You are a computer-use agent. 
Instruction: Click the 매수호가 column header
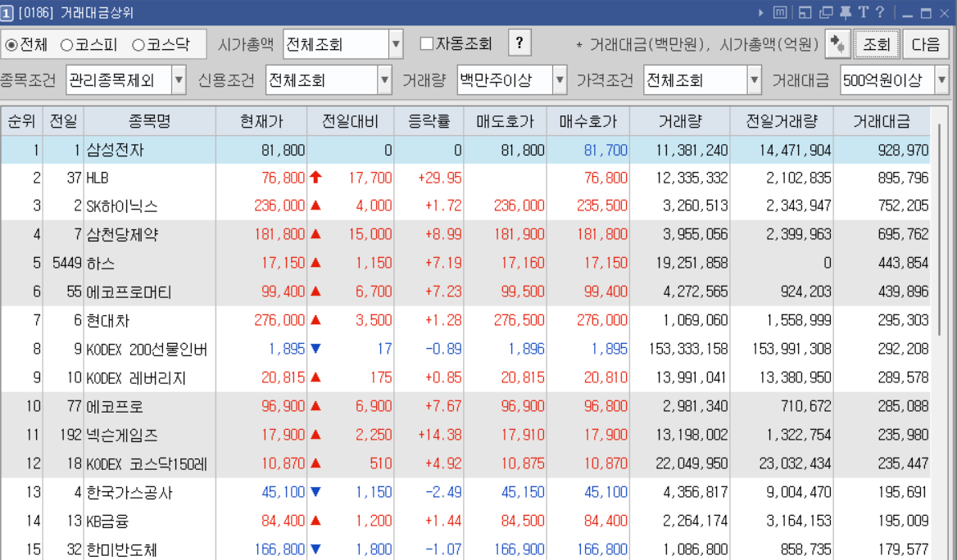[x=587, y=121]
